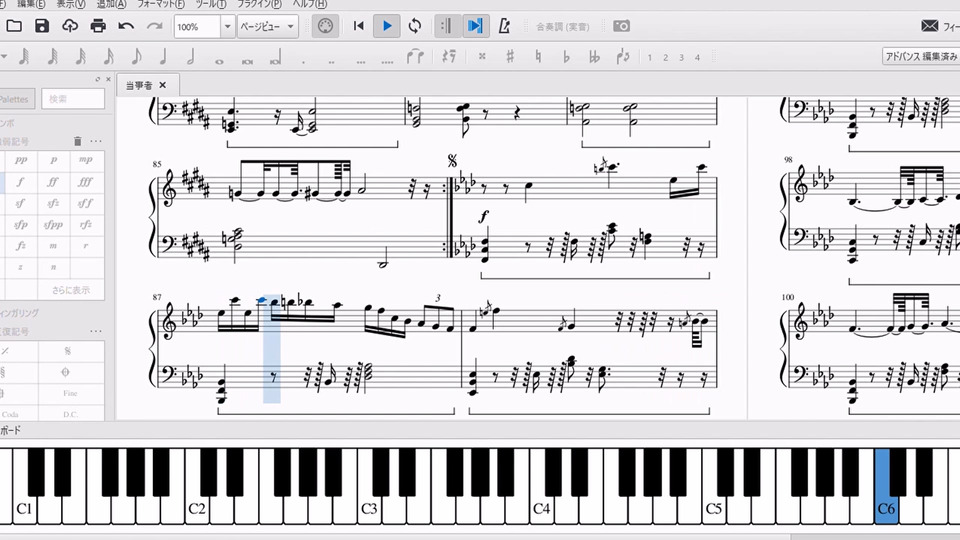Open the プラグイン(P) menu
Viewport: 960px width, 540px height.
tap(260, 4)
